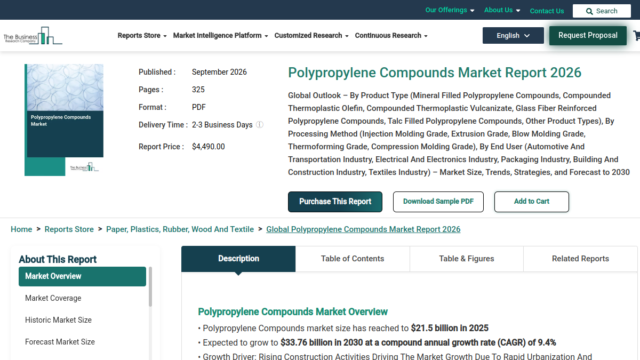Open Paper, Plastics, Rubber, Wood And Textile breadcrumb

pyautogui.click(x=180, y=229)
